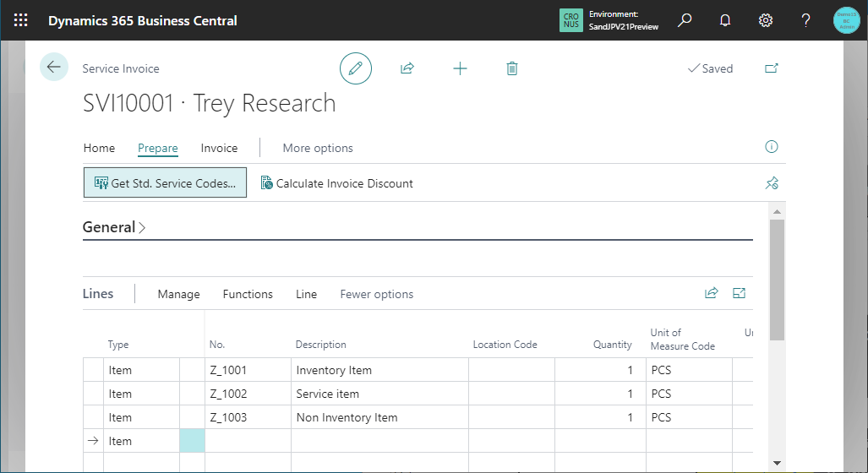
Task: Click the Description column header
Action: [320, 344]
